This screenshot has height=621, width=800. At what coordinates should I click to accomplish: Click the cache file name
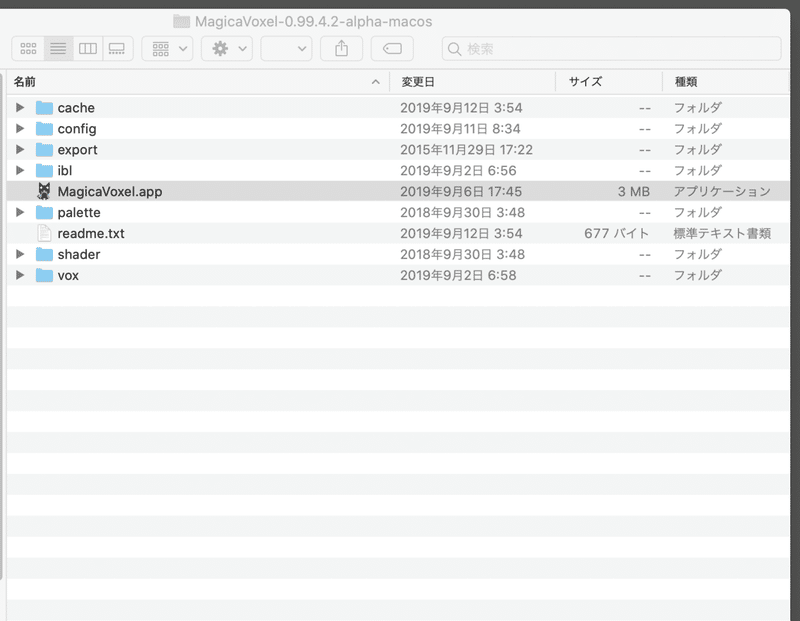[x=76, y=108]
